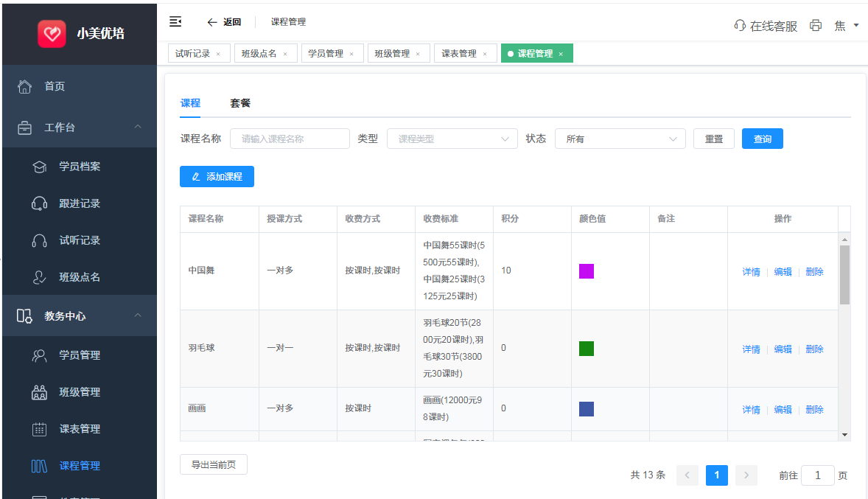Image resolution: width=868 pixels, height=499 pixels.
Task: Collapse the sidebar with the hamburger icon
Action: coord(175,21)
